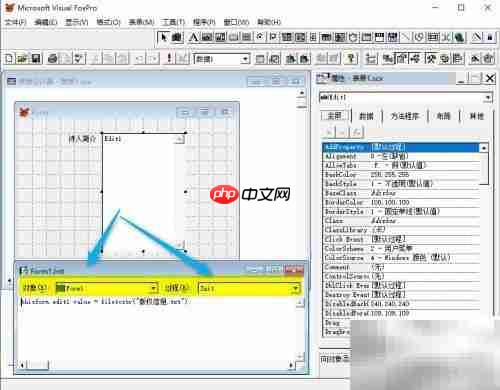Open the database dropdown in standard toolbar
The width and height of the screenshot is (500, 390).
[245, 59]
